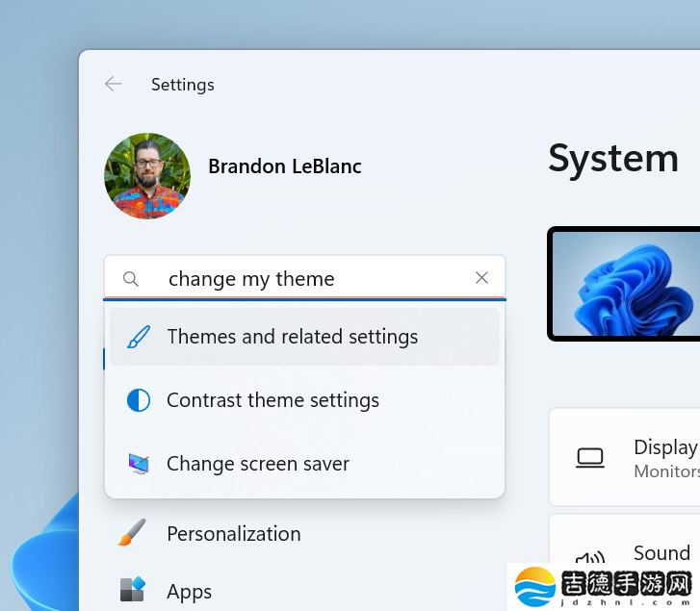Open Brandon LeBlanc's profile picture
The width and height of the screenshot is (700, 611).
point(147,176)
